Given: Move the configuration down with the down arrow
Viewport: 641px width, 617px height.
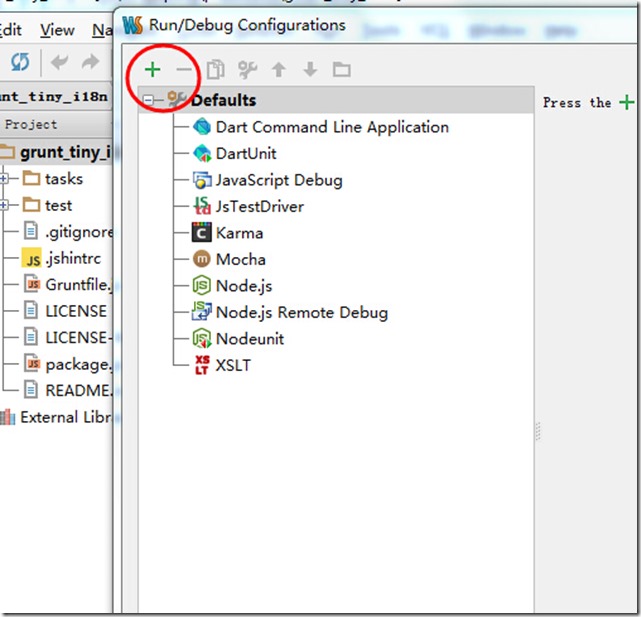Looking at the screenshot, I should coord(310,70).
